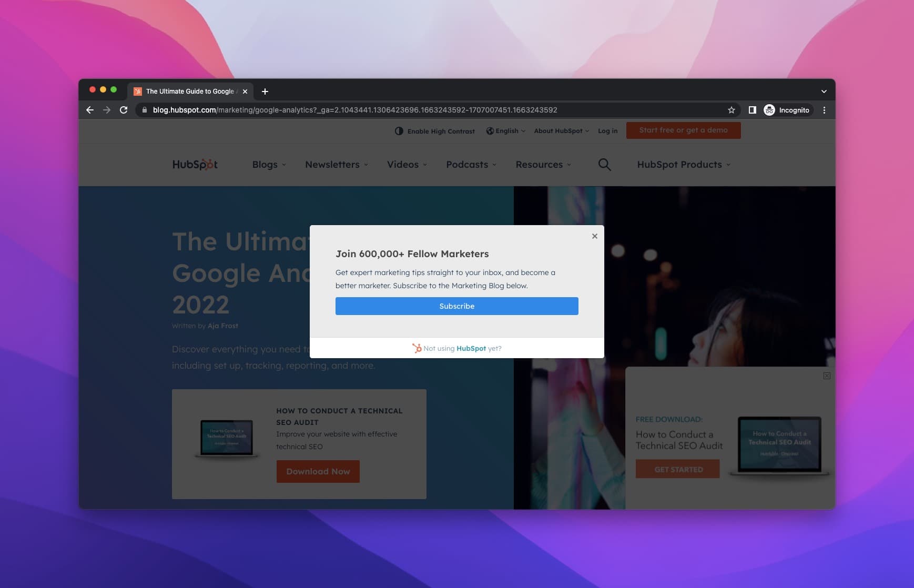
Task: Open the English language dropdown
Action: (505, 131)
